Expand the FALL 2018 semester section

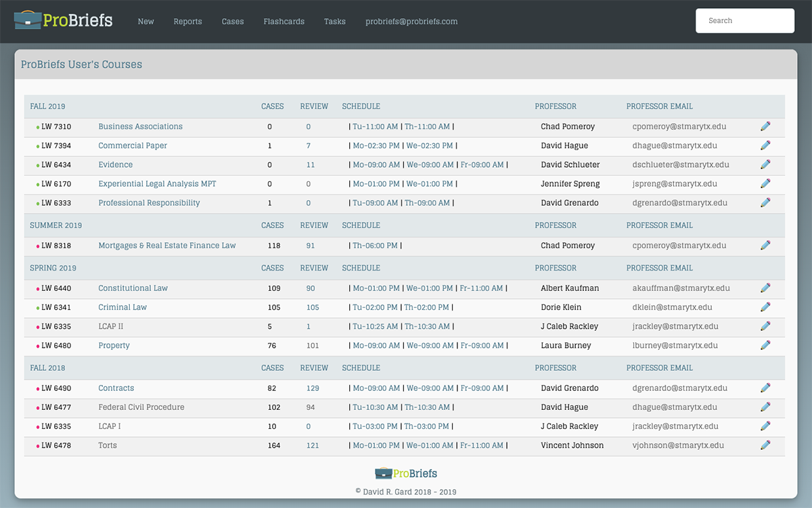47,368
